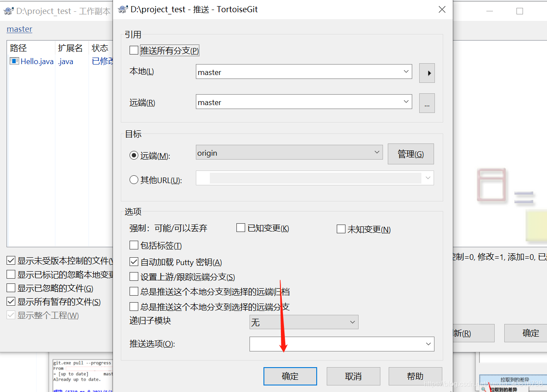547x392 pixels.
Task: Select Hello.java in the file list
Action: click(37, 61)
